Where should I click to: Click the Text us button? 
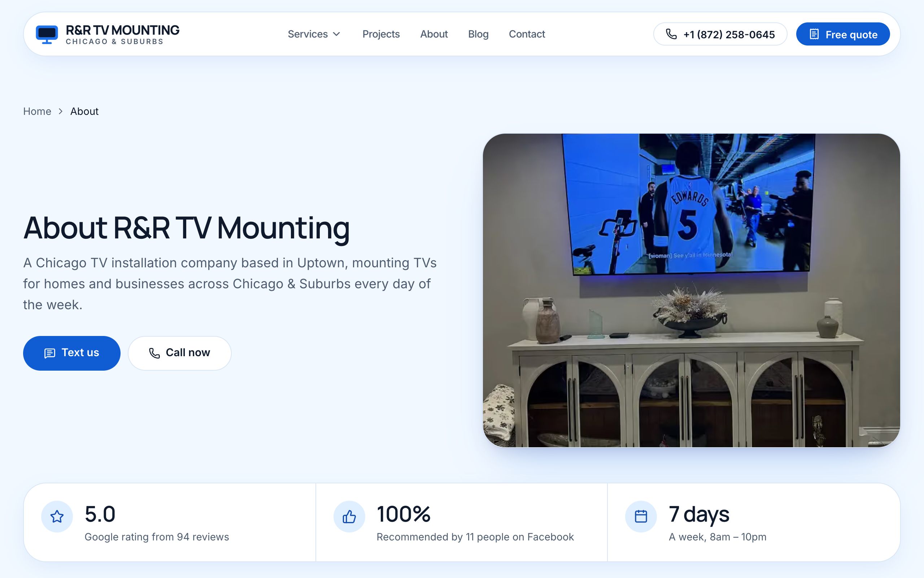click(72, 353)
